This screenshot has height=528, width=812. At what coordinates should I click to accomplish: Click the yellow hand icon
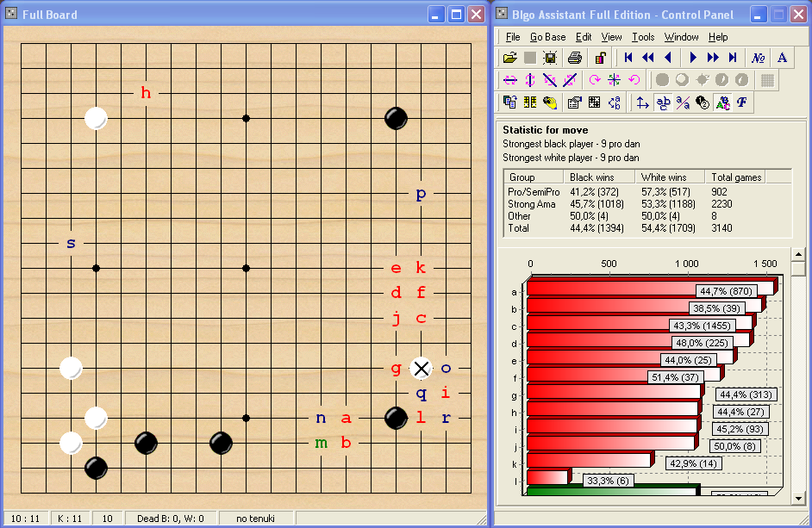tap(550, 102)
